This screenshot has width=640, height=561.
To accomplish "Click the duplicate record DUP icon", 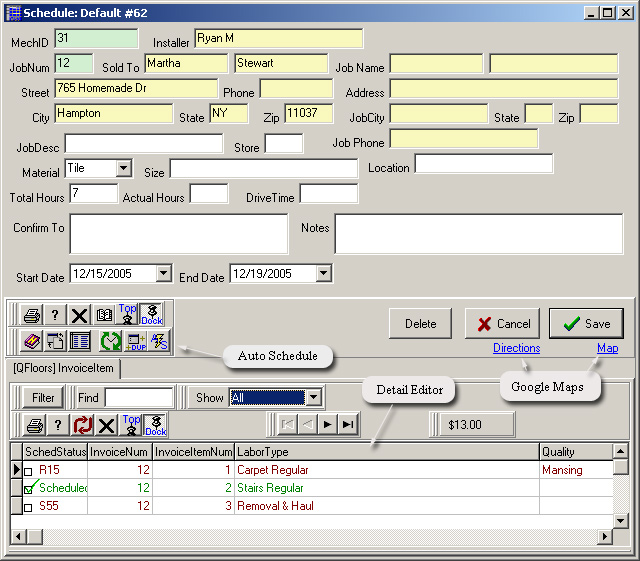I will 133,341.
